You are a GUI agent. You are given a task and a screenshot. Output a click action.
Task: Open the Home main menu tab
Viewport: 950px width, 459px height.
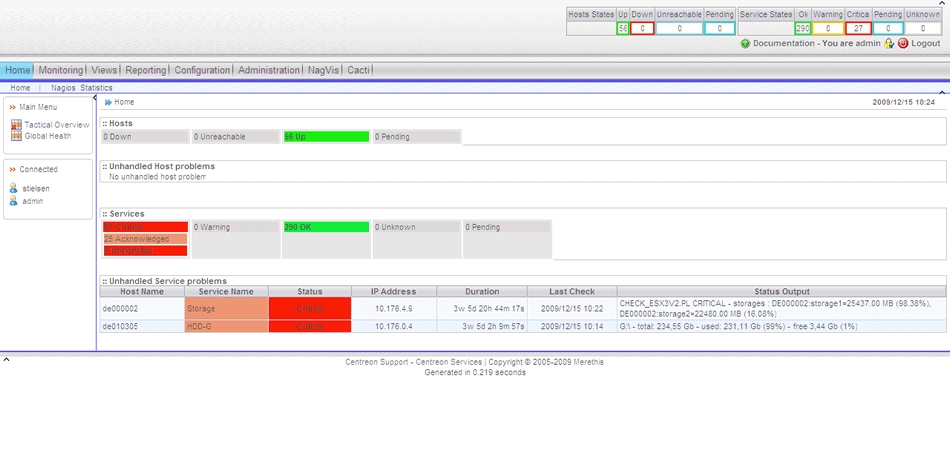point(18,70)
